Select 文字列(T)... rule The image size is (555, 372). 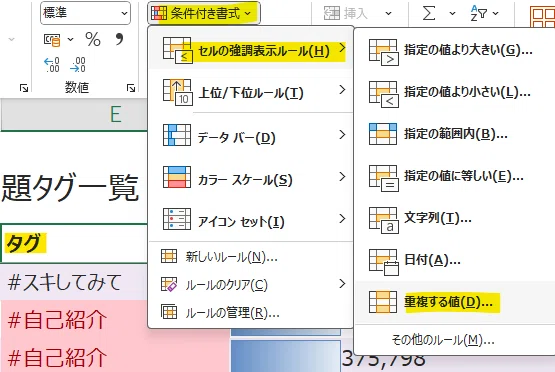[x=454, y=218]
